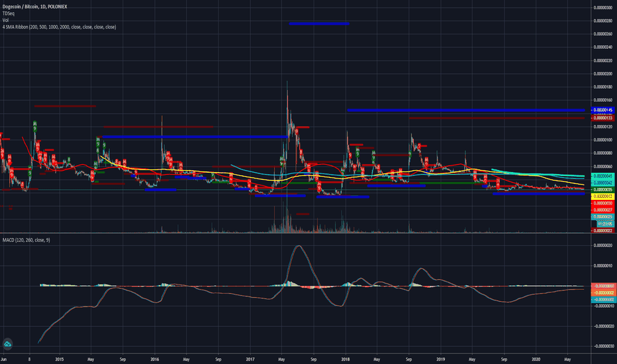
Task: Select the 4 SMA Ribbon indicator label
Action: 59,27
